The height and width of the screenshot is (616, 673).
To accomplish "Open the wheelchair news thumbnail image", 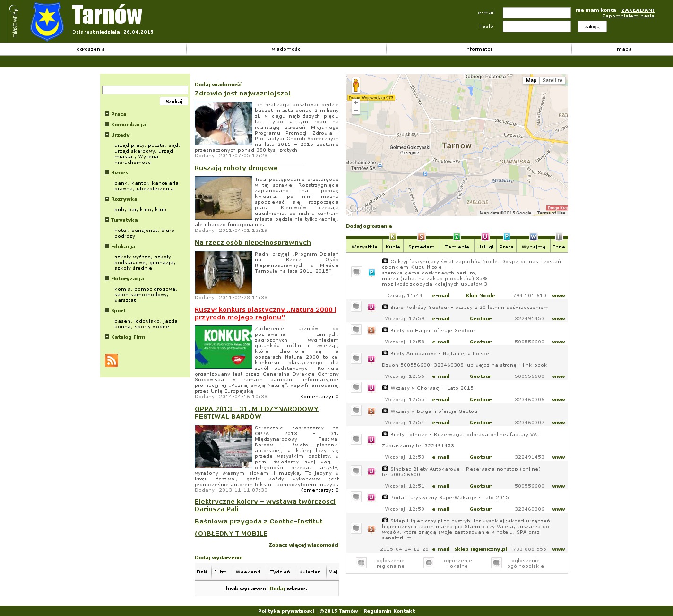I will pos(224,273).
